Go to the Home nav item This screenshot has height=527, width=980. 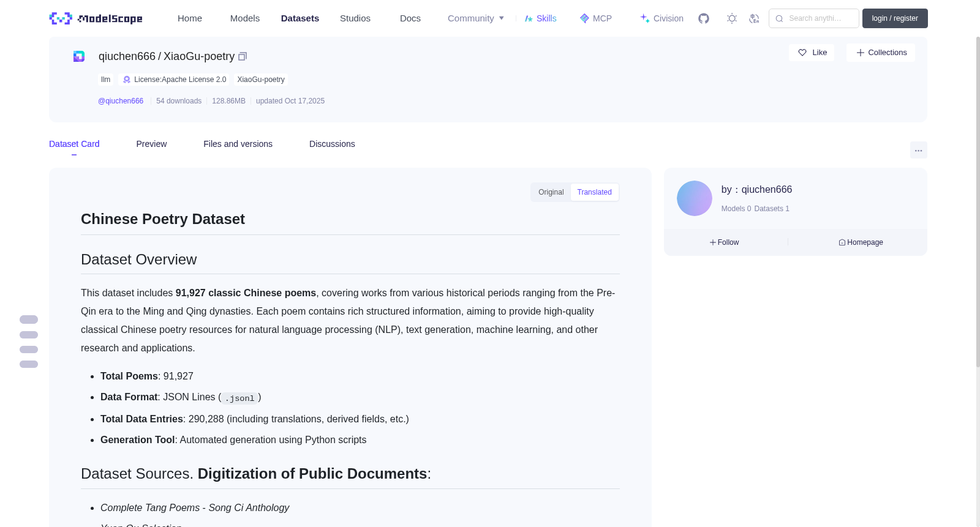(190, 18)
